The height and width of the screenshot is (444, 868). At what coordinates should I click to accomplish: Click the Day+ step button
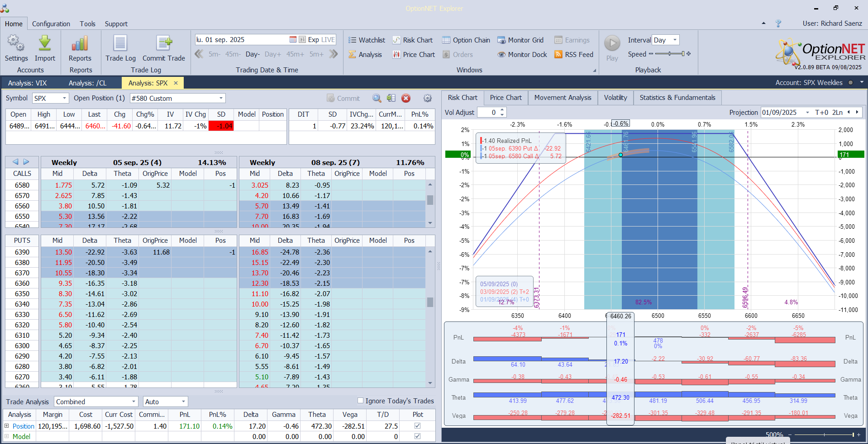[273, 54]
